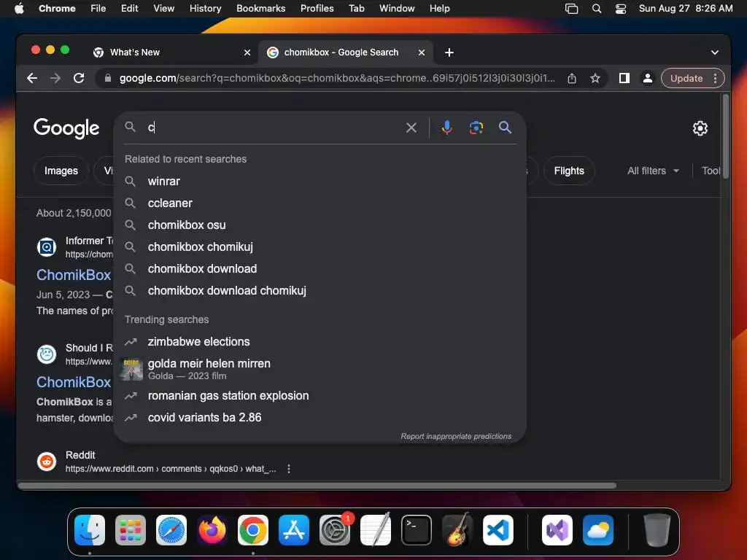
Task: Start a voice search with the microphone
Action: tap(446, 128)
